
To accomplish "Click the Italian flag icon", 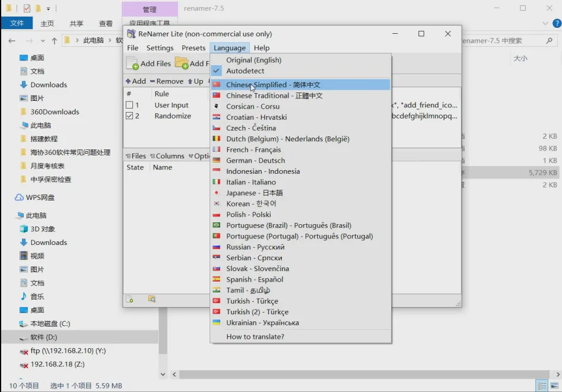I will [x=216, y=181].
